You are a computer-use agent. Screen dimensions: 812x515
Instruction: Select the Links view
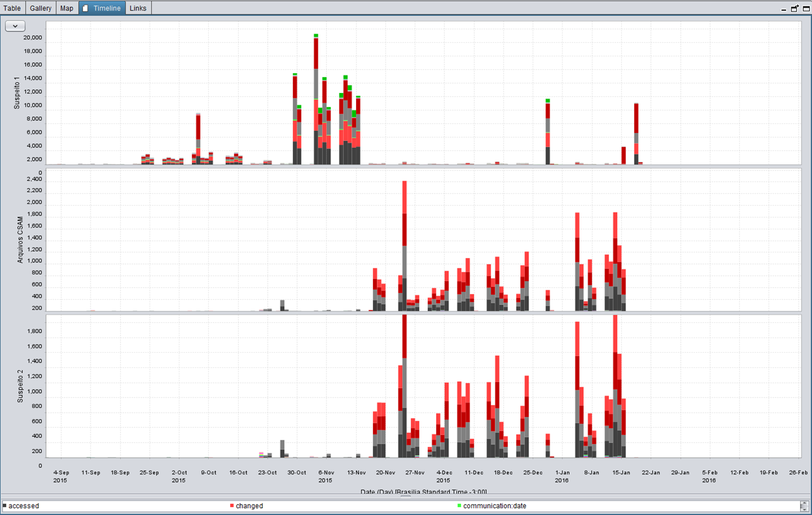(138, 8)
